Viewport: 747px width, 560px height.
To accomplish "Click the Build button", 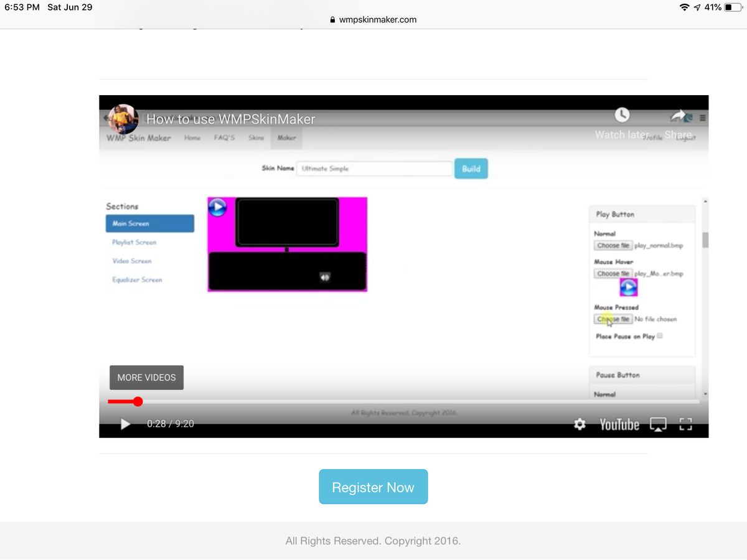I will click(x=471, y=169).
